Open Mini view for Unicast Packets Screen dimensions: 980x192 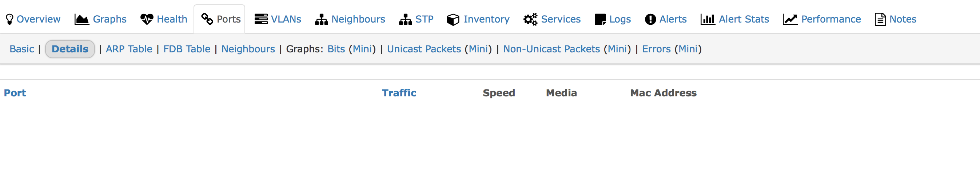478,49
